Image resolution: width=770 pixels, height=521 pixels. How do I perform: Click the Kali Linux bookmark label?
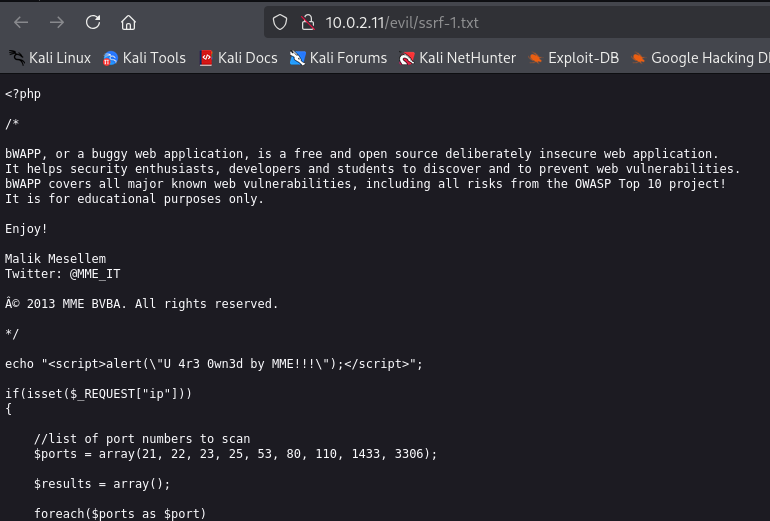coord(59,58)
